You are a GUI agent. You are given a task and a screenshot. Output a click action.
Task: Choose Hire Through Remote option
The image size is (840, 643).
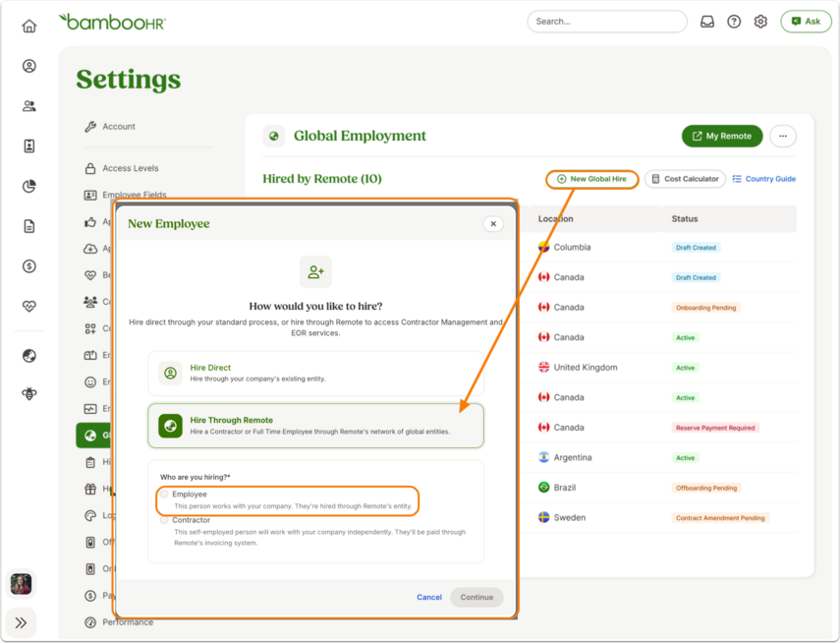(x=315, y=426)
